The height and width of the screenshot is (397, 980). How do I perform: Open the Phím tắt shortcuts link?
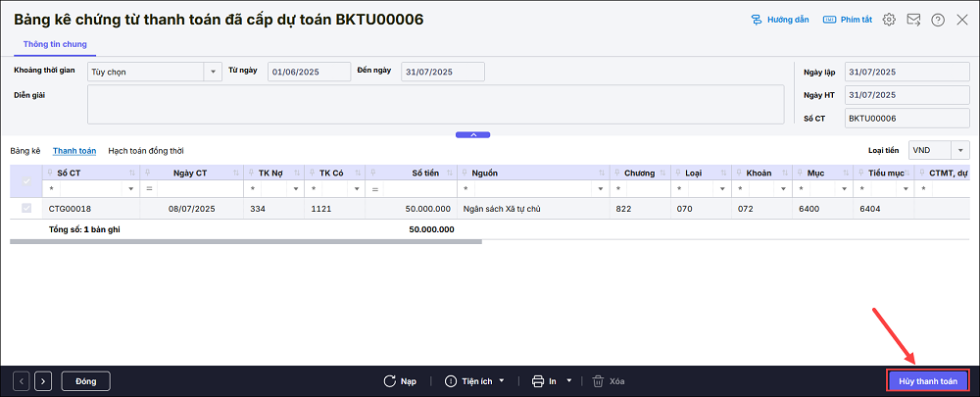pos(848,20)
